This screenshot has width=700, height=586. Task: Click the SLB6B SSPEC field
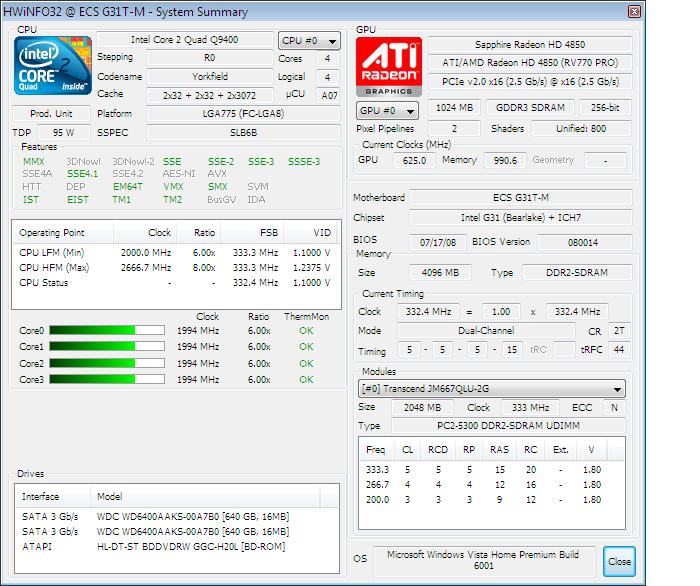(x=243, y=133)
